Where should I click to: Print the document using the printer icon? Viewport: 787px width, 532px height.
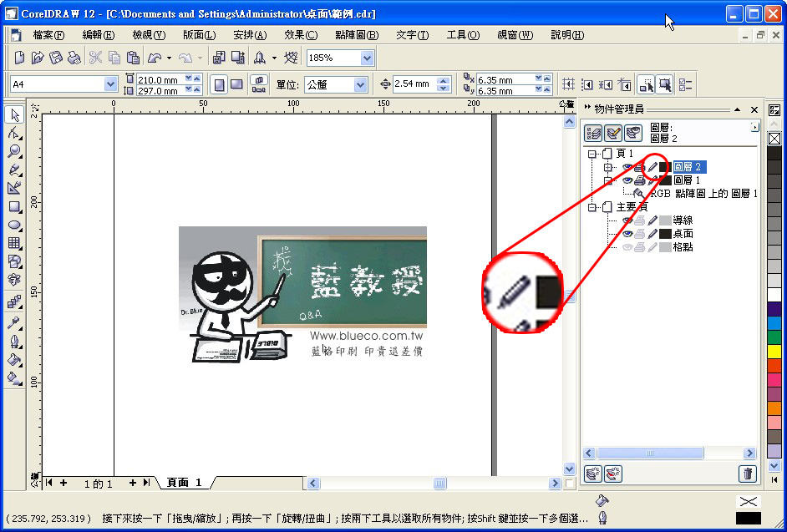74,58
